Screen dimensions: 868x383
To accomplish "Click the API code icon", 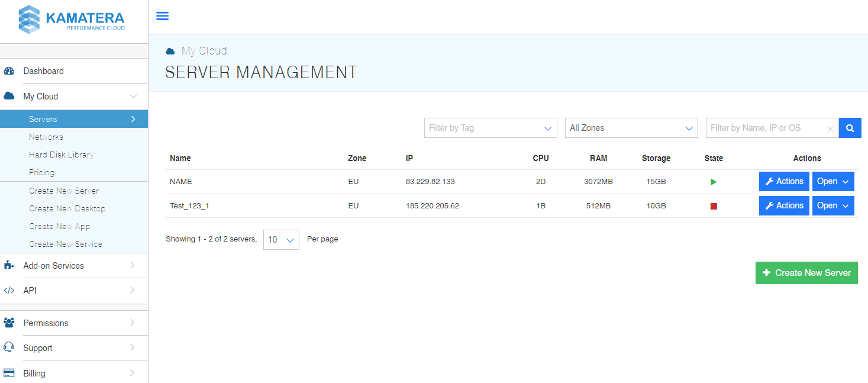I will point(9,291).
